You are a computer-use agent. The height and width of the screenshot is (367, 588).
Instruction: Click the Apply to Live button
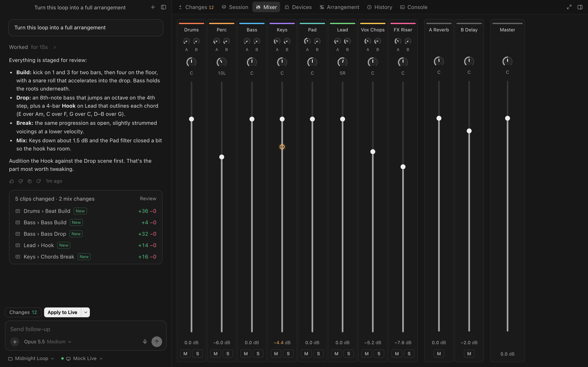(x=62, y=312)
